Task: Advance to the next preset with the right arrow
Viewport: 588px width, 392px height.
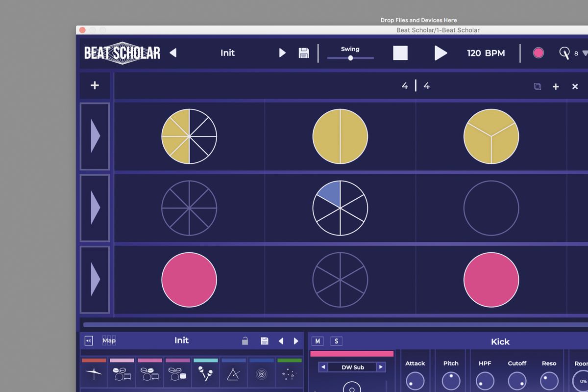Action: coord(283,53)
